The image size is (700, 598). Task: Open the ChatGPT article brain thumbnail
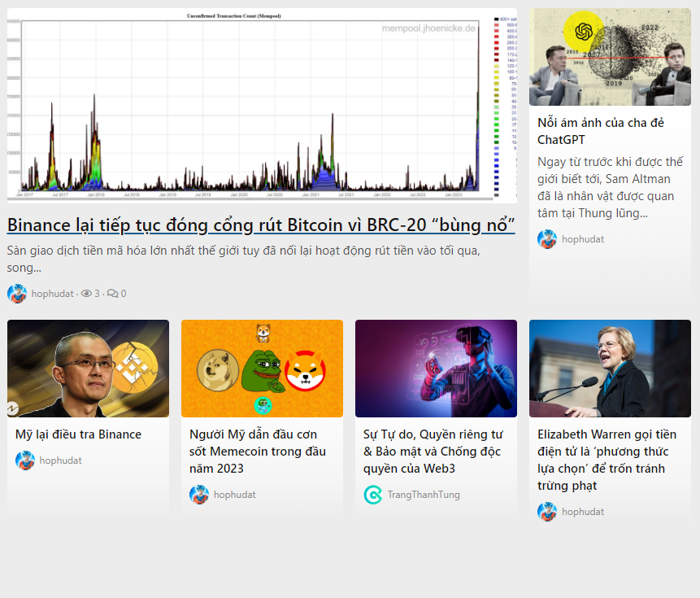(x=610, y=57)
